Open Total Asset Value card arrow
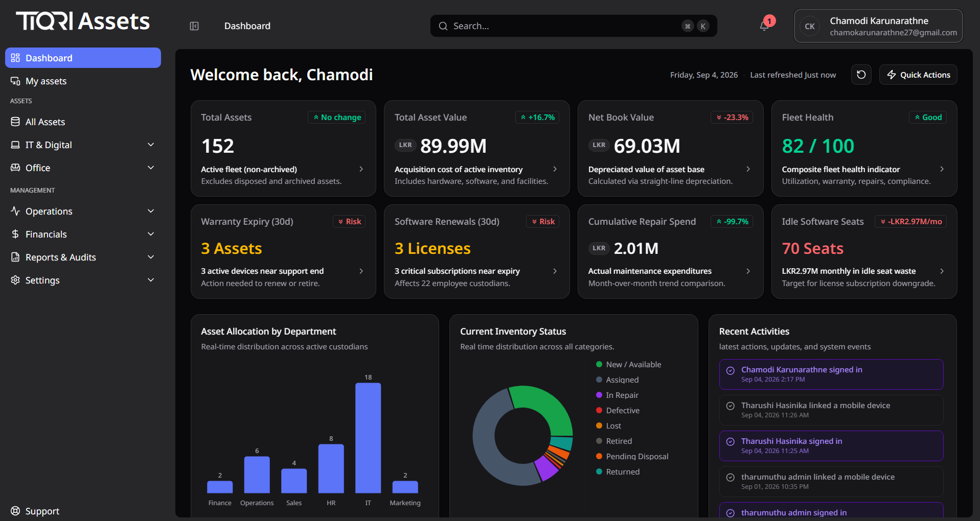The height and width of the screenshot is (521, 980). (x=555, y=169)
